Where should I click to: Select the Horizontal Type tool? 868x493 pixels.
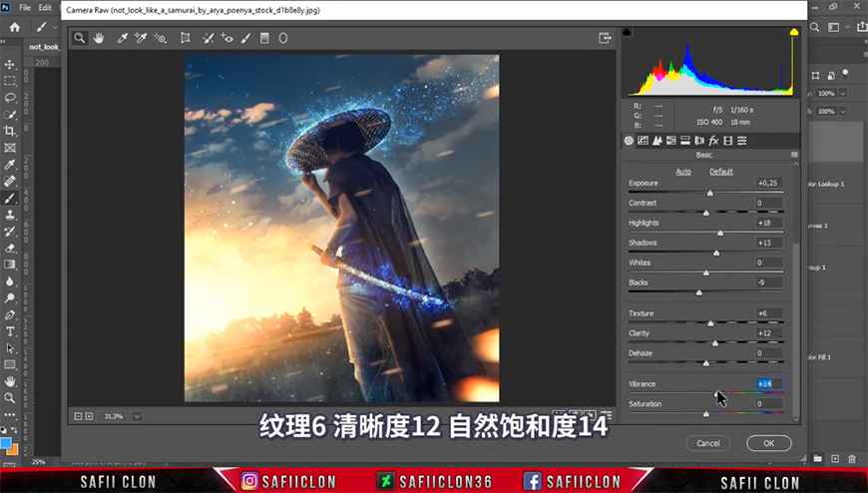pos(10,331)
